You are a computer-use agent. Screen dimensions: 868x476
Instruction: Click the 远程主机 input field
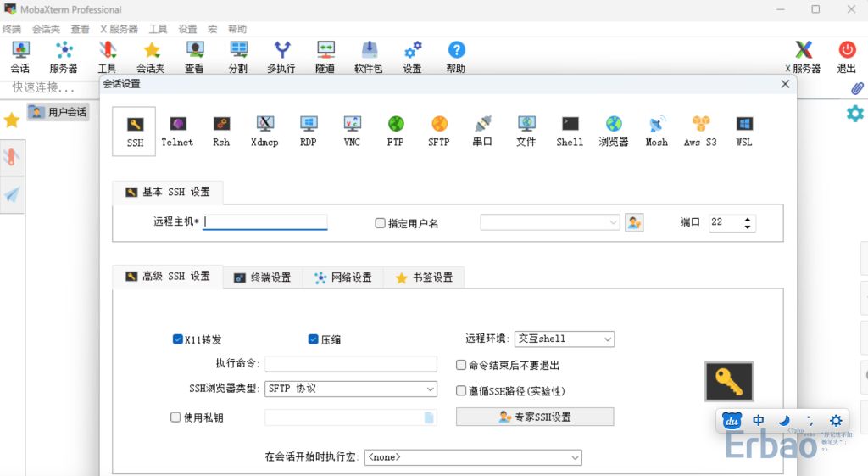265,221
